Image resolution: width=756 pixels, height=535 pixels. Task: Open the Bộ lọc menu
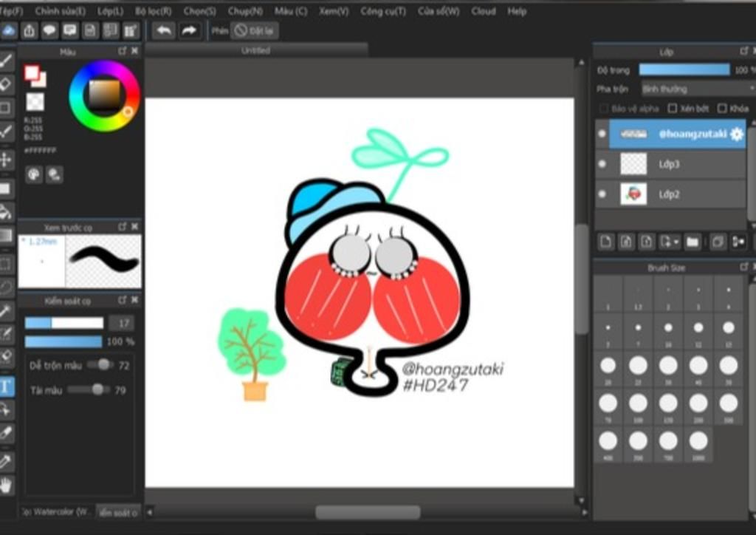pyautogui.click(x=153, y=10)
